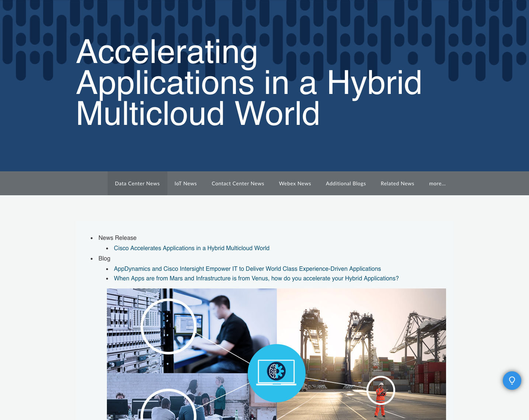The width and height of the screenshot is (529, 420).
Task: Switch to the IoT News tab
Action: click(x=185, y=183)
